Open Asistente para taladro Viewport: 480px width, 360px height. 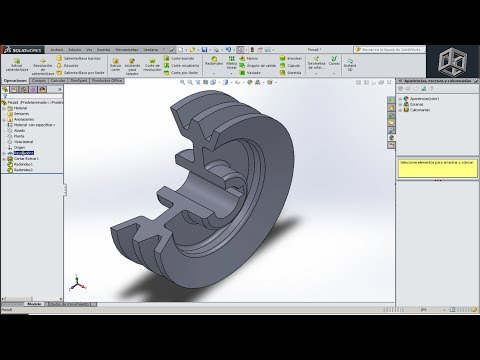(132, 66)
